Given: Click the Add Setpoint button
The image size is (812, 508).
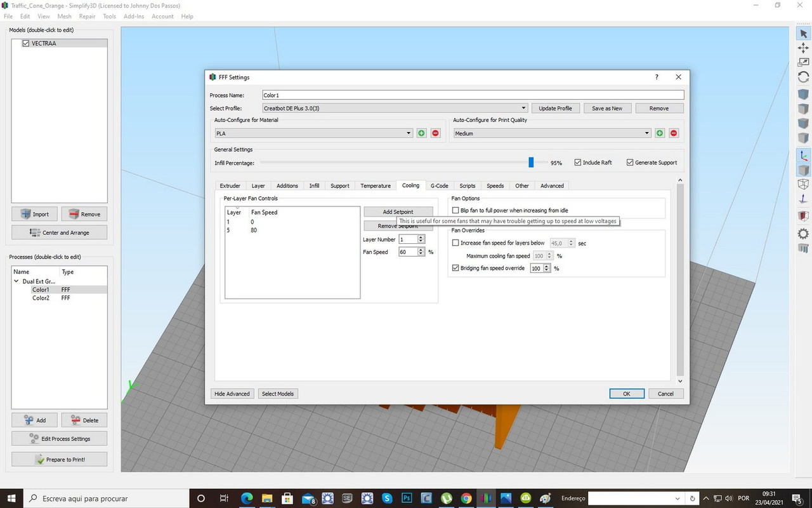Looking at the screenshot, I should pos(398,212).
